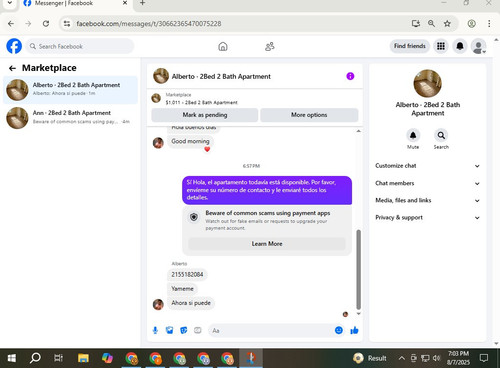This screenshot has width=500, height=368.
Task: Click the chat scrollbar thumb
Action: click(359, 269)
